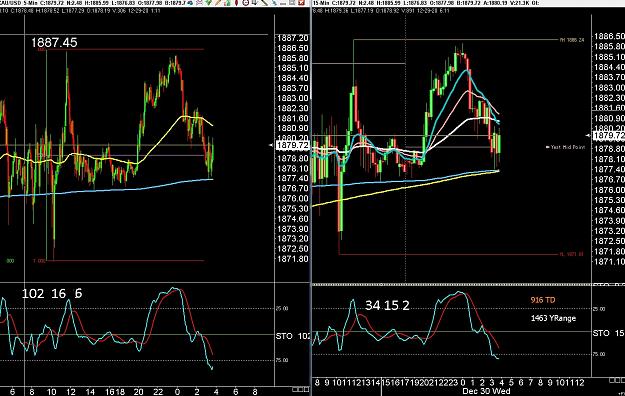Click the cloud icon in the chart toolbar

pyautogui.click(x=190, y=2)
